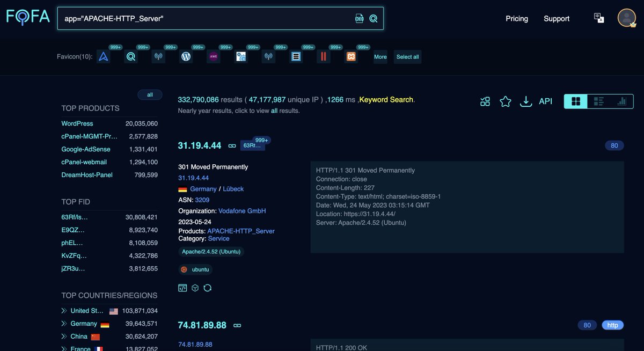Filter by ASN 3209

[202, 200]
